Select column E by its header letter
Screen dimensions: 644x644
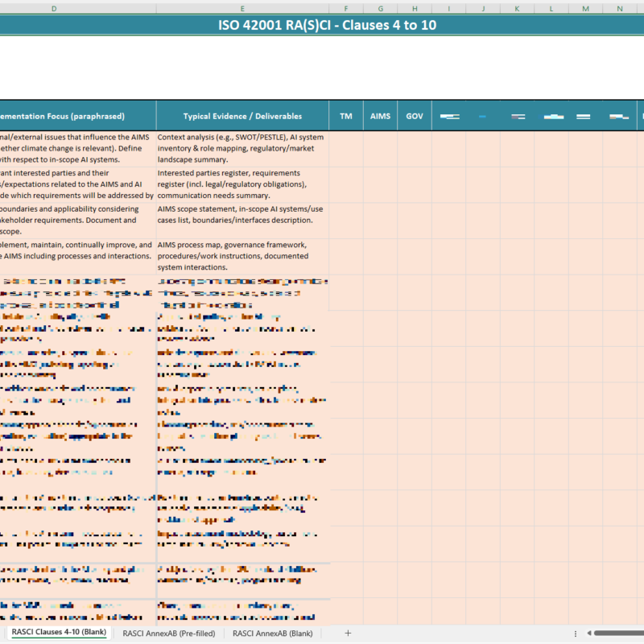pos(242,9)
